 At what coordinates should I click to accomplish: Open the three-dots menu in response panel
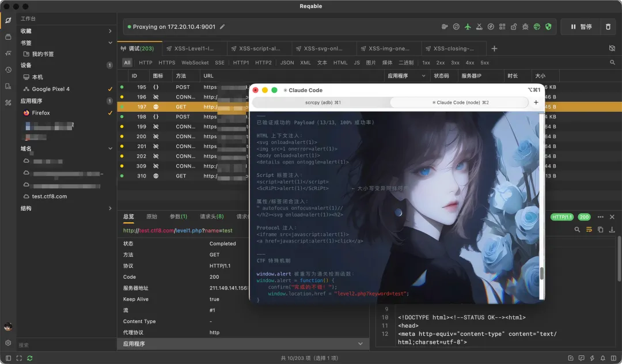pos(601,217)
